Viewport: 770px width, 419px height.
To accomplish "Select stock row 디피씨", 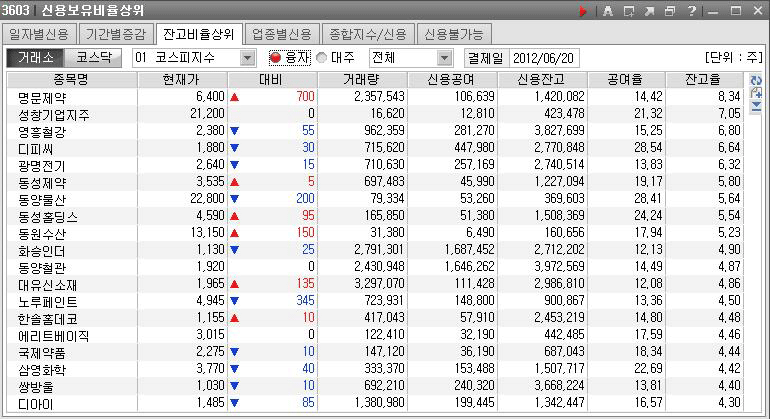I will pyautogui.click(x=375, y=148).
